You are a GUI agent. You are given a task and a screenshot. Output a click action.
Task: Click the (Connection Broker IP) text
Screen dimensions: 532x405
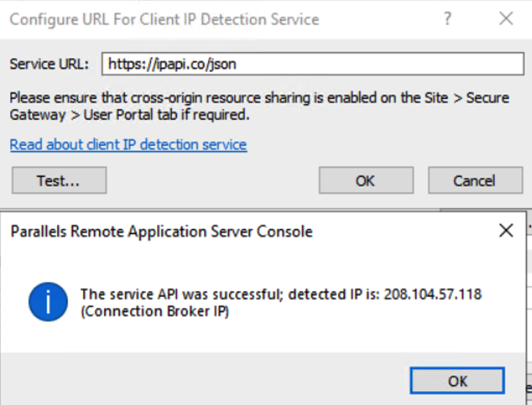pyautogui.click(x=155, y=311)
